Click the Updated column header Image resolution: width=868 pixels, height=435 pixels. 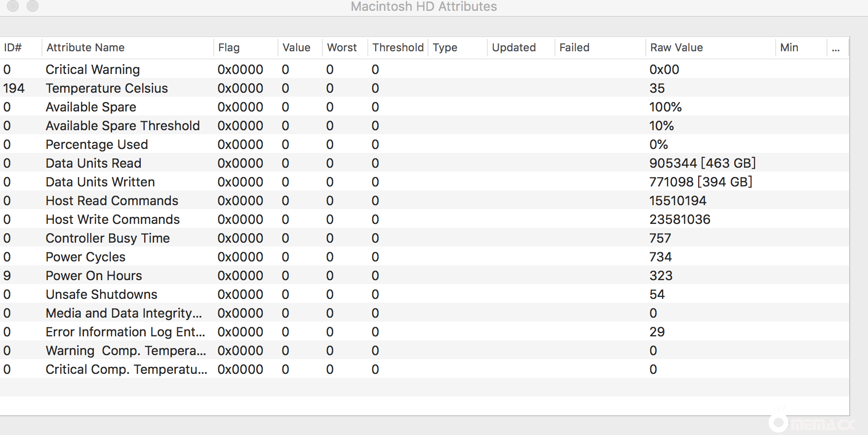513,48
